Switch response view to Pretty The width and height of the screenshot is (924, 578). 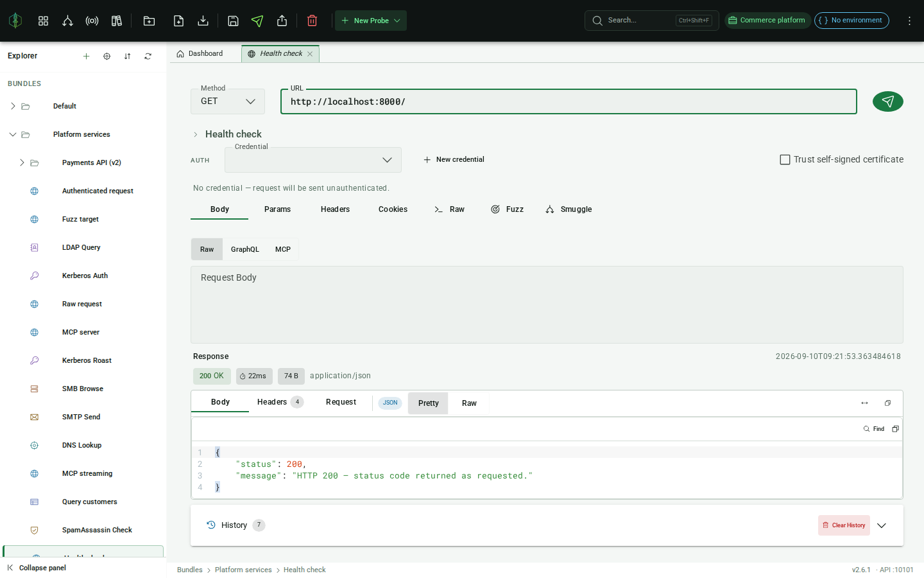(428, 403)
